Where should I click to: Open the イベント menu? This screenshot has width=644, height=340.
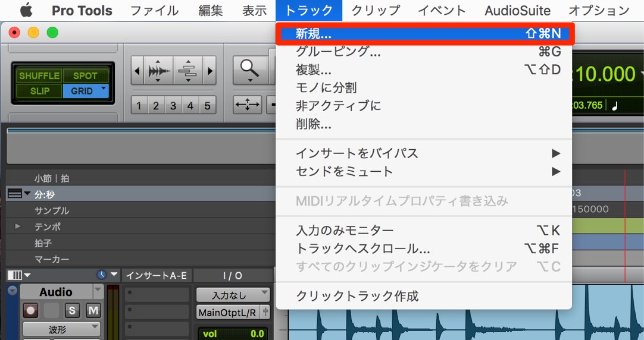point(442,11)
